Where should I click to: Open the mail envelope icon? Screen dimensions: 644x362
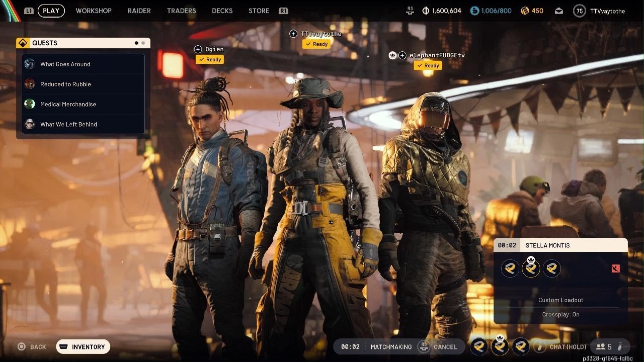pyautogui.click(x=559, y=11)
